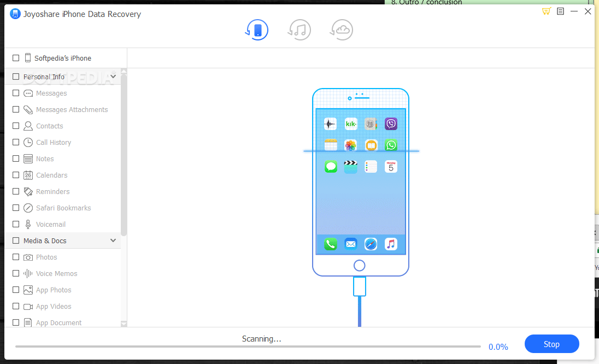
Task: Click the phone illustration home button
Action: click(x=360, y=266)
